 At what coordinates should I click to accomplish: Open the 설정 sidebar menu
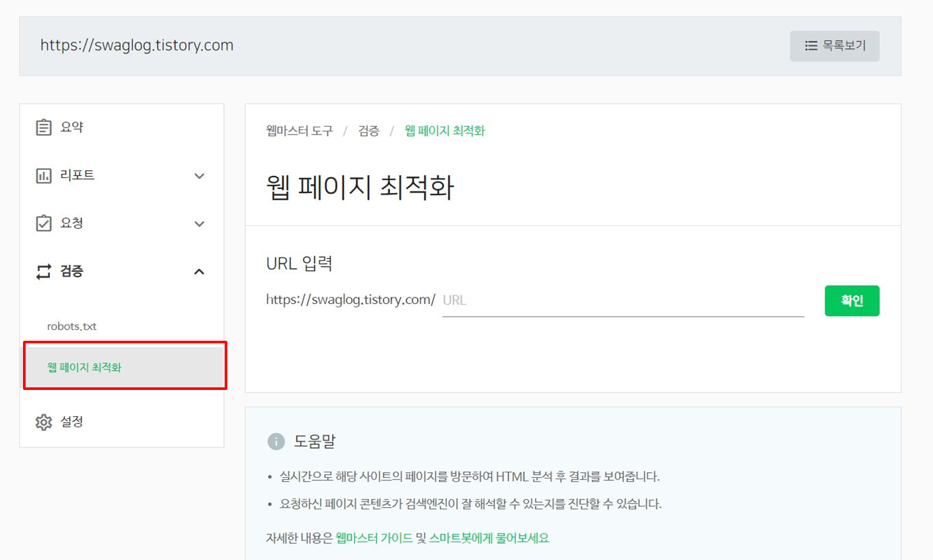122,421
